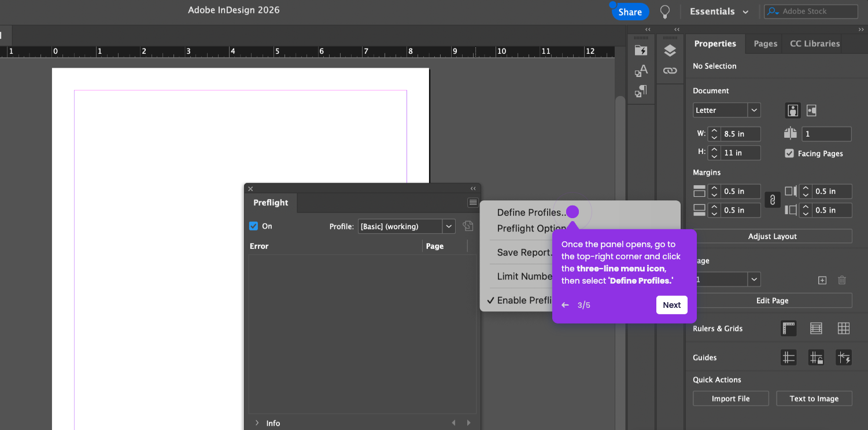Close the Preflight floating panel
The image size is (868, 430).
pos(250,189)
